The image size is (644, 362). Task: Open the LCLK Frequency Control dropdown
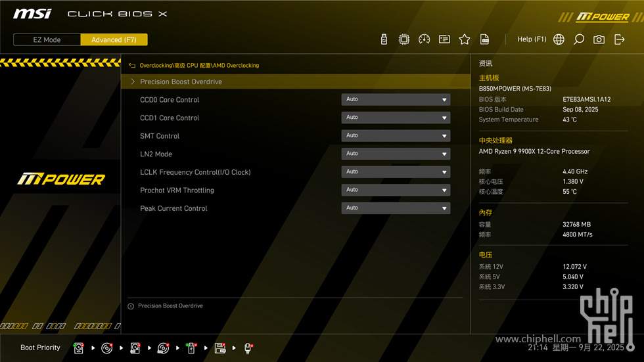tap(396, 172)
